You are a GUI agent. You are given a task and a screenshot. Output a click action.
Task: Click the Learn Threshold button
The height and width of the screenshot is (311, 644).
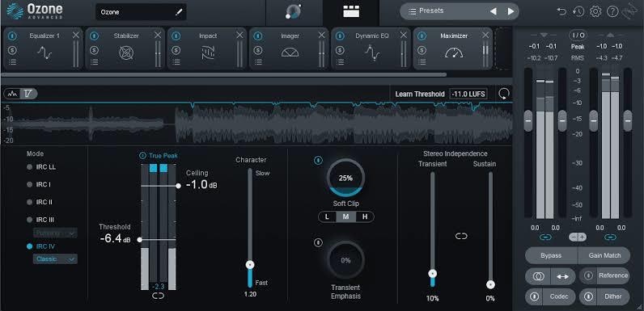click(420, 94)
